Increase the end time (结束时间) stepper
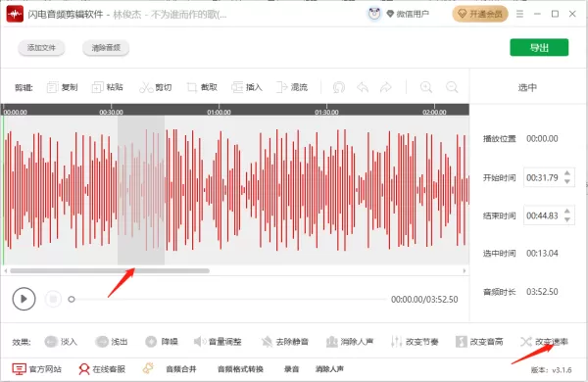The height and width of the screenshot is (382, 588). point(567,212)
